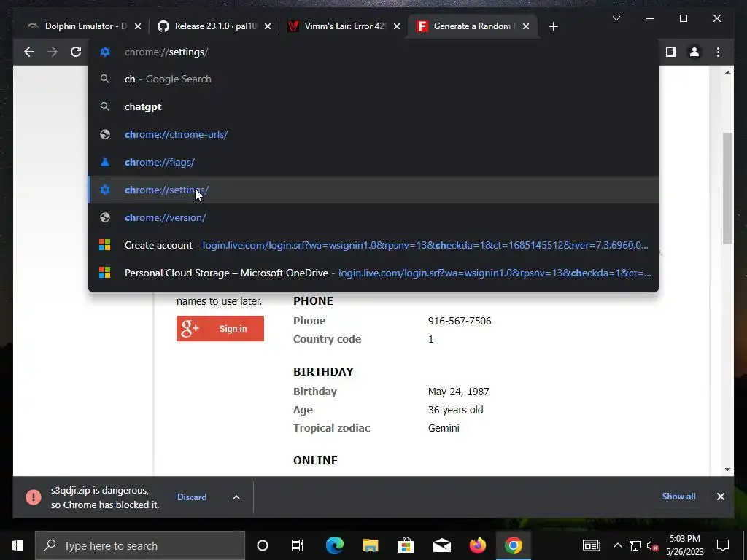Click the Google+ Sign in button
747x560 pixels.
(x=220, y=329)
